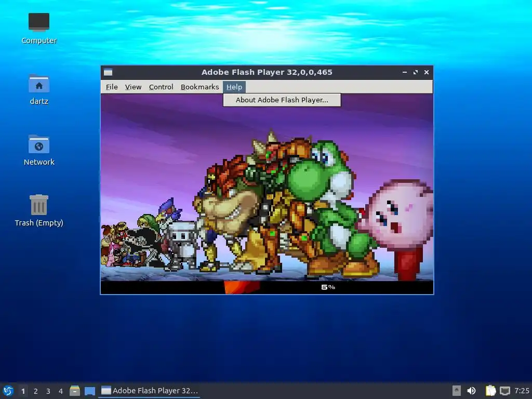
Task: Select the dartz home folder icon
Action: (x=39, y=89)
